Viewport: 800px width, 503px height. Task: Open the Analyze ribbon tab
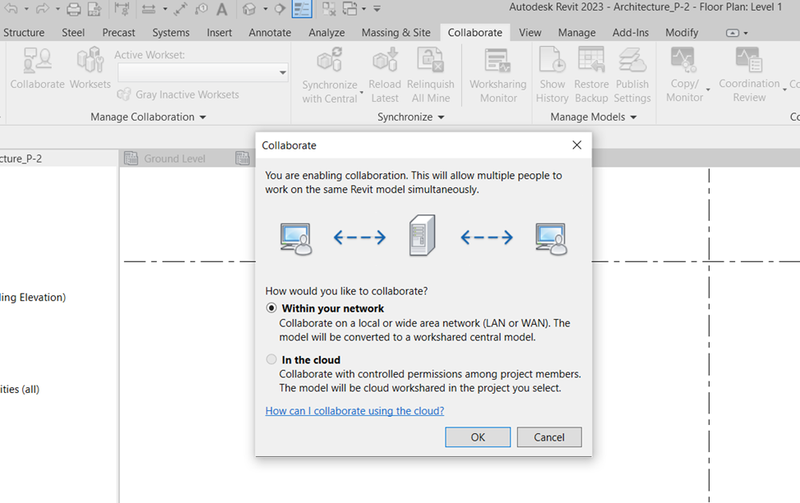click(x=327, y=33)
